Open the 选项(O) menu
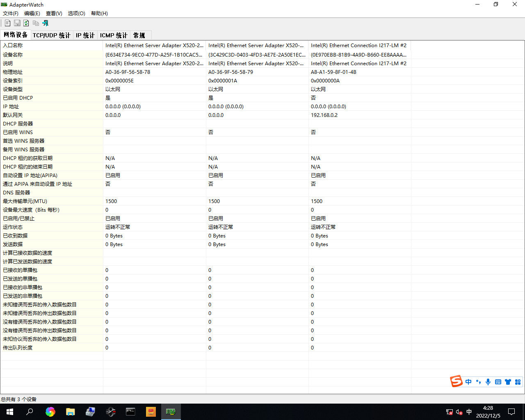Image resolution: width=525 pixels, height=420 pixels. click(x=76, y=13)
